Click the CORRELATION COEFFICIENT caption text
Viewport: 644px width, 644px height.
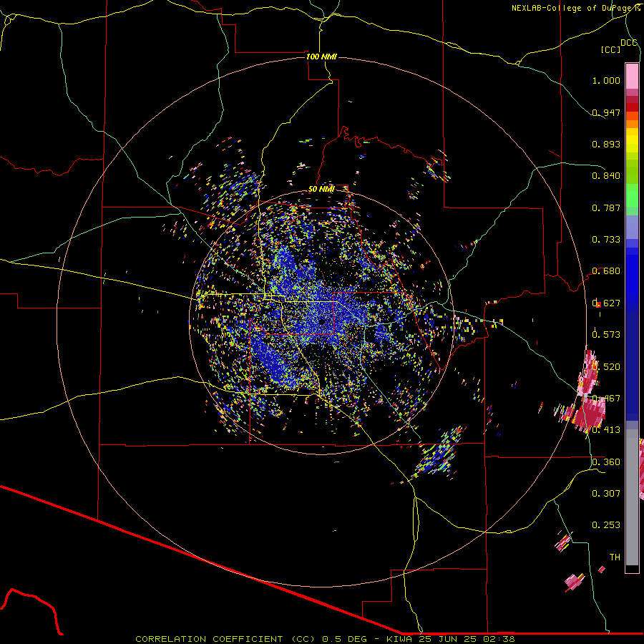click(213, 639)
